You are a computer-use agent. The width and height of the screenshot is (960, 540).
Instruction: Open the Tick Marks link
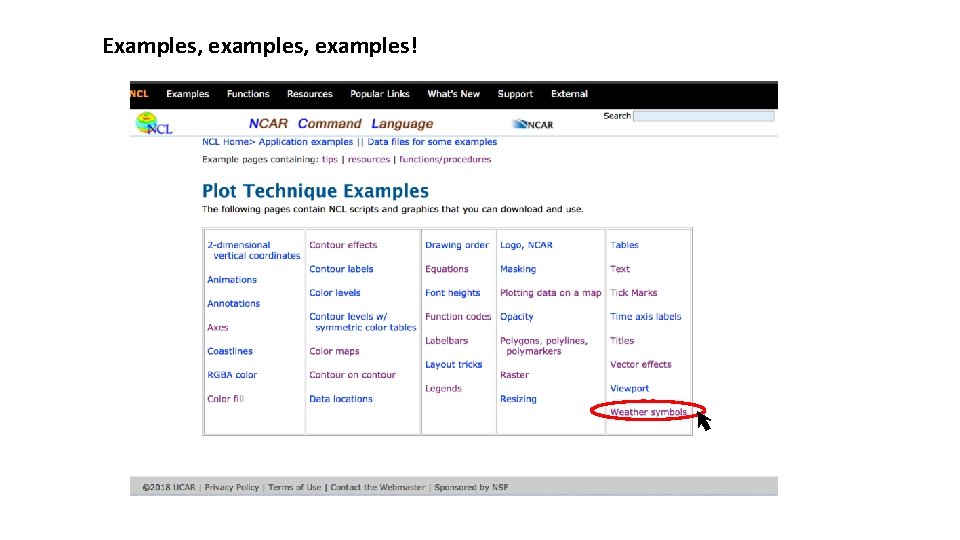point(633,292)
